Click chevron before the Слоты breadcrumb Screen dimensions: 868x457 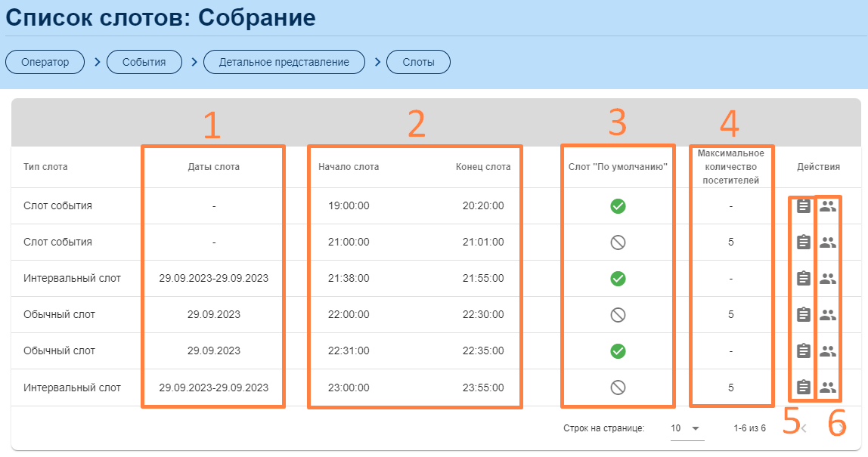[x=377, y=62]
